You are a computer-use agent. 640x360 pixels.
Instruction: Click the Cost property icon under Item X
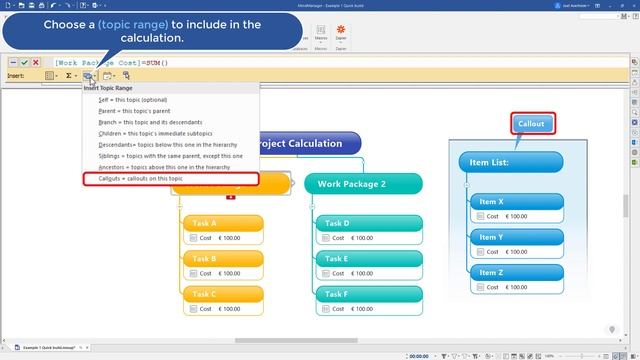coord(480,216)
